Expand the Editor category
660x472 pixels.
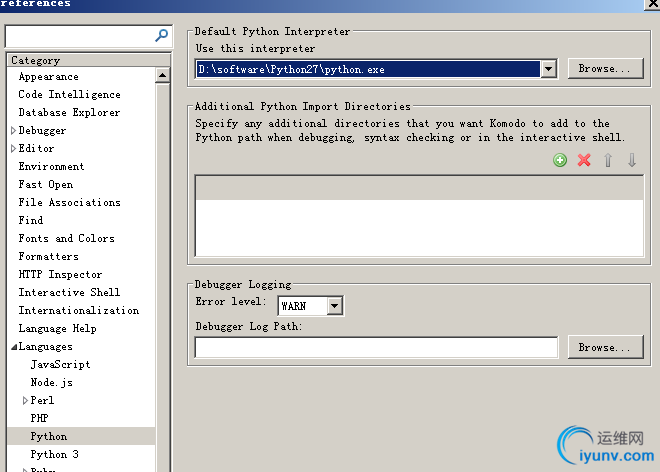(x=13, y=148)
